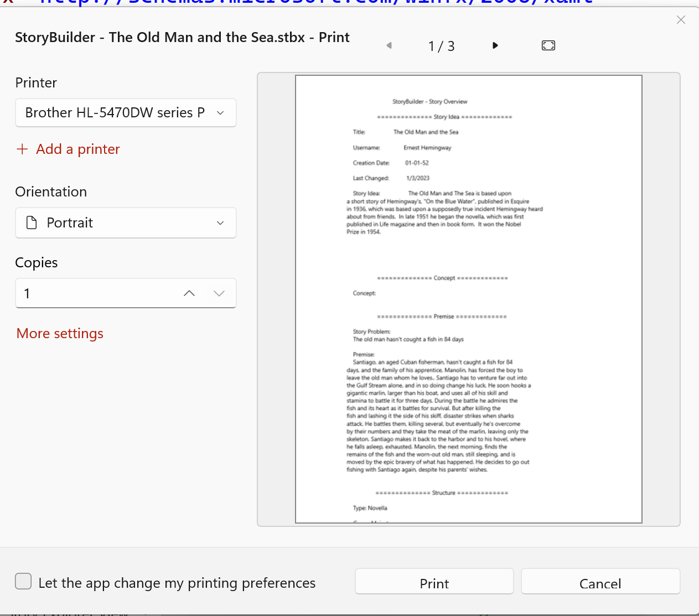Open the Portrait orientation dropdown
The height and width of the screenshot is (616, 699).
coord(126,223)
